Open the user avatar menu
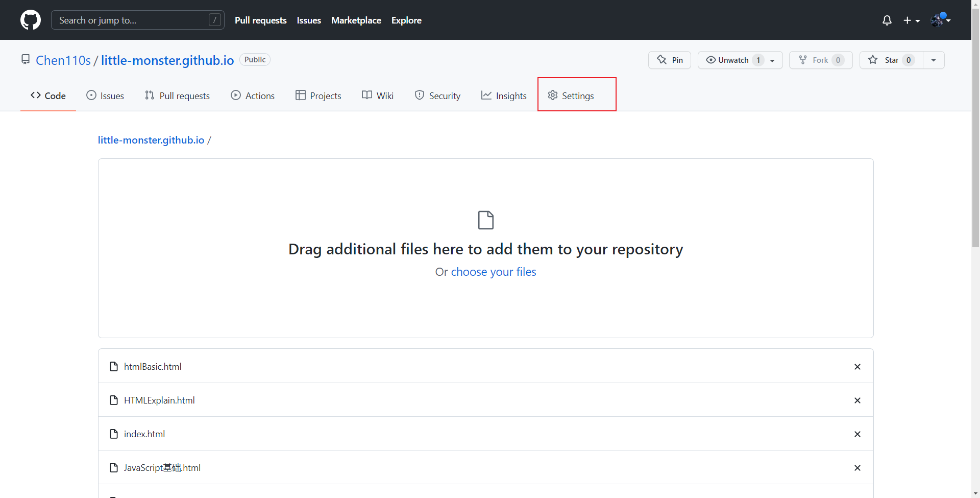980x498 pixels. coord(940,20)
